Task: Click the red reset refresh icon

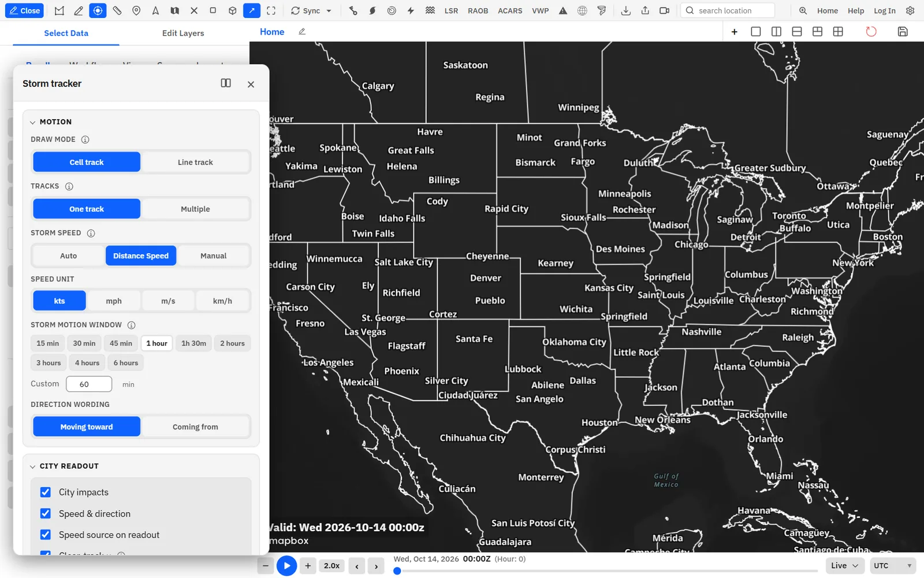Action: point(871,32)
